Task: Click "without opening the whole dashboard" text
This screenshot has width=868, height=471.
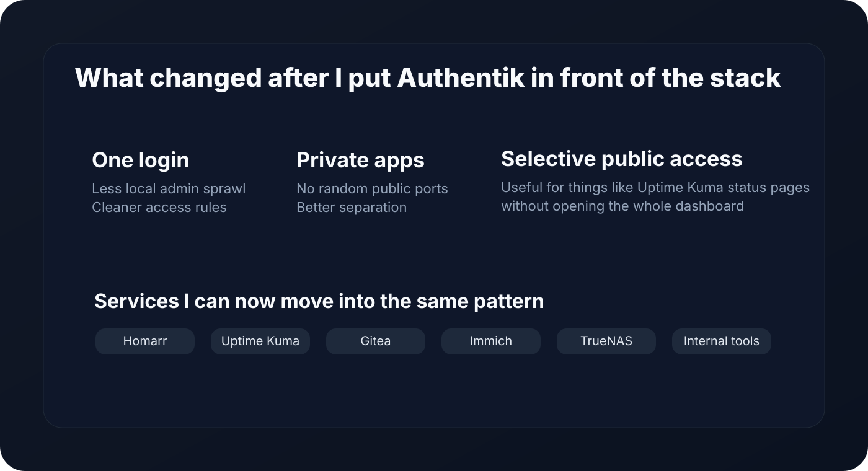Action: [622, 206]
